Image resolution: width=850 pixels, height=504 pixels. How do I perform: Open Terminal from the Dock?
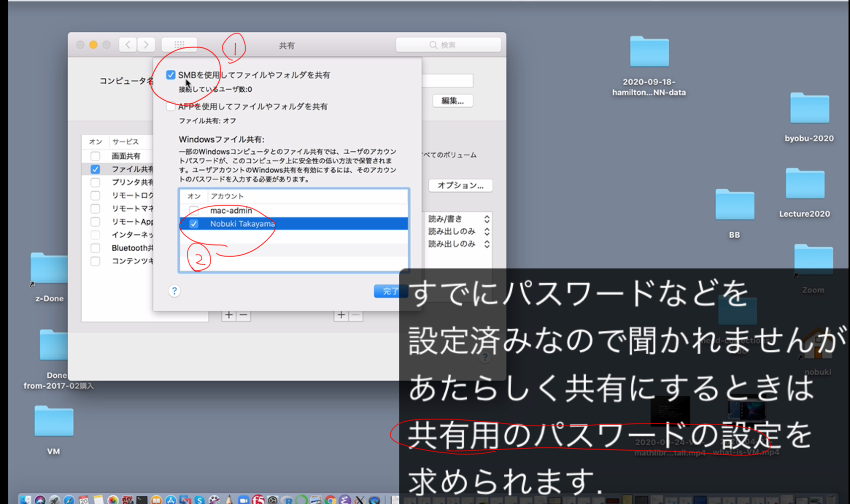click(x=142, y=500)
